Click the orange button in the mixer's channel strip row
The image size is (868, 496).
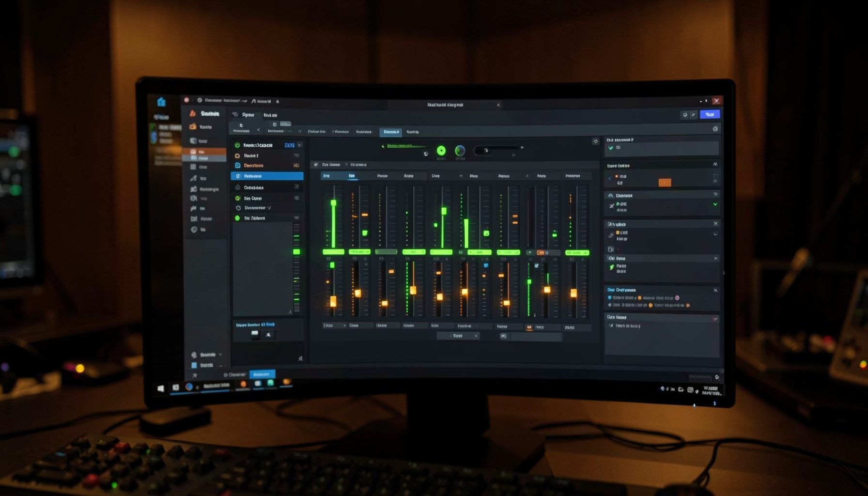point(541,252)
